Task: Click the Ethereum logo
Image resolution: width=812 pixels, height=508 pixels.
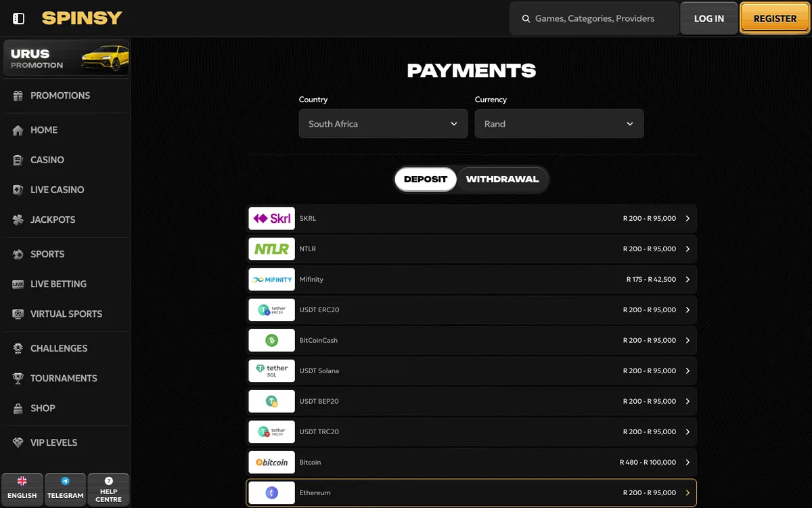Action: 271,493
